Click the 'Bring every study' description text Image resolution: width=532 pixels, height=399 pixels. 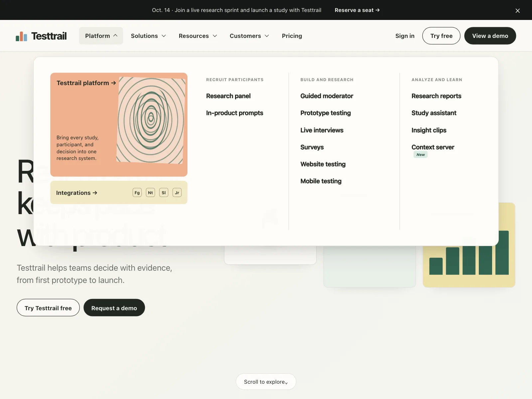pos(77,148)
